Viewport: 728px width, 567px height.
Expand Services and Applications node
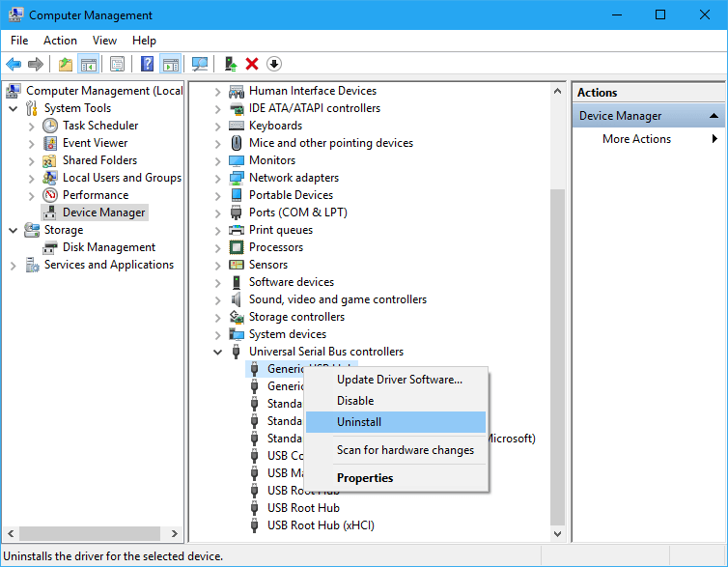[x=13, y=266]
